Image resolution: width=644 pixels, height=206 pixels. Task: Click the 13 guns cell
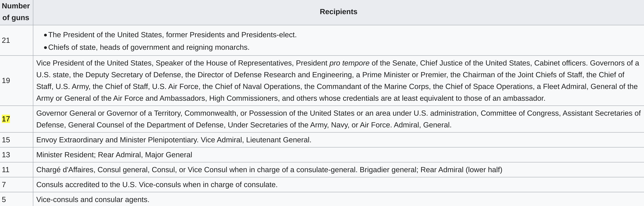16,155
